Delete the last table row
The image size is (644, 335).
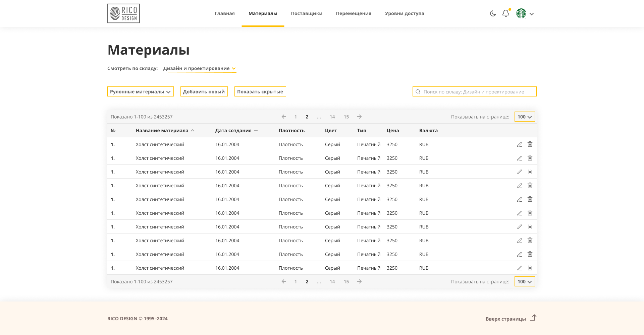coord(530,268)
